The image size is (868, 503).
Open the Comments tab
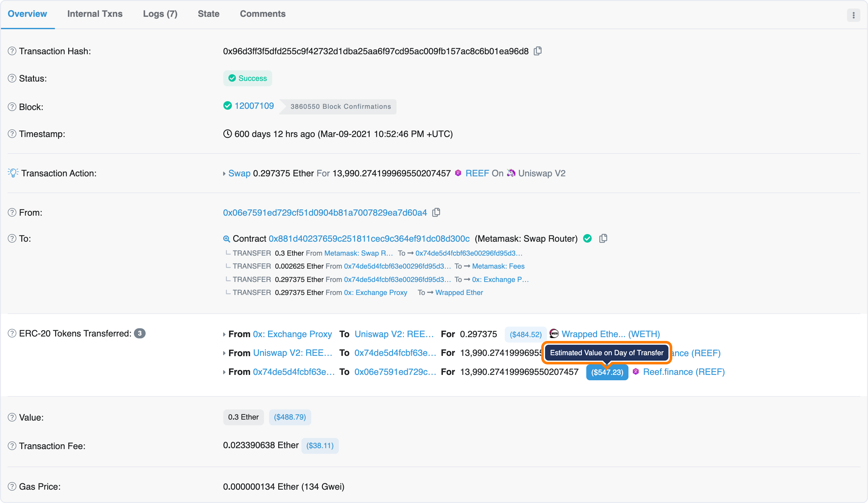[262, 14]
